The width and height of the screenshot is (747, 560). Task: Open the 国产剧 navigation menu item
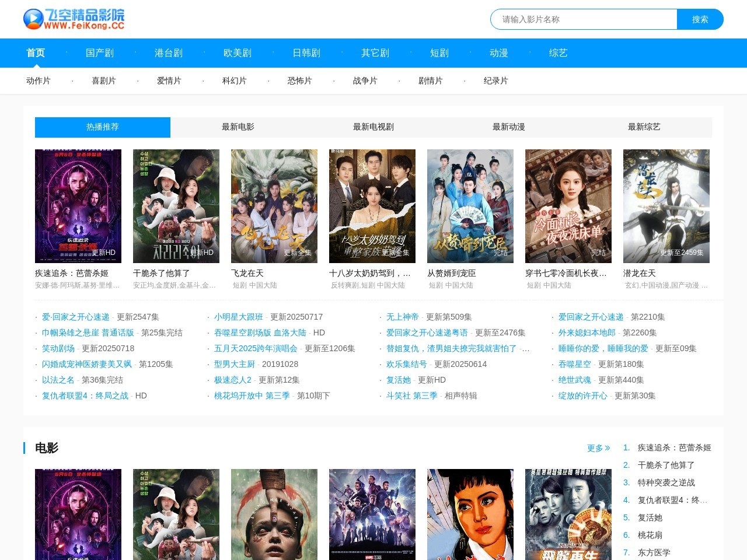click(x=100, y=53)
